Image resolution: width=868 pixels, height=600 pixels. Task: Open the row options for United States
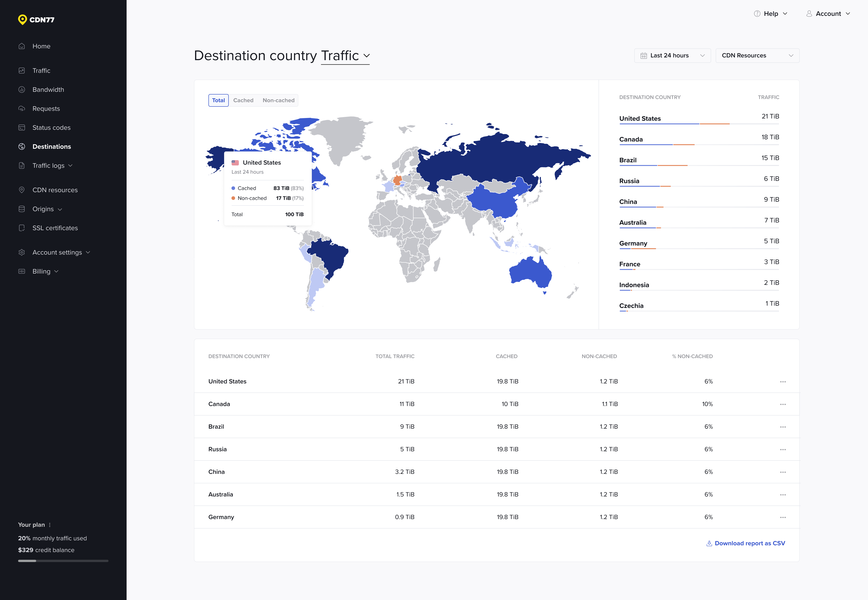coord(783,381)
